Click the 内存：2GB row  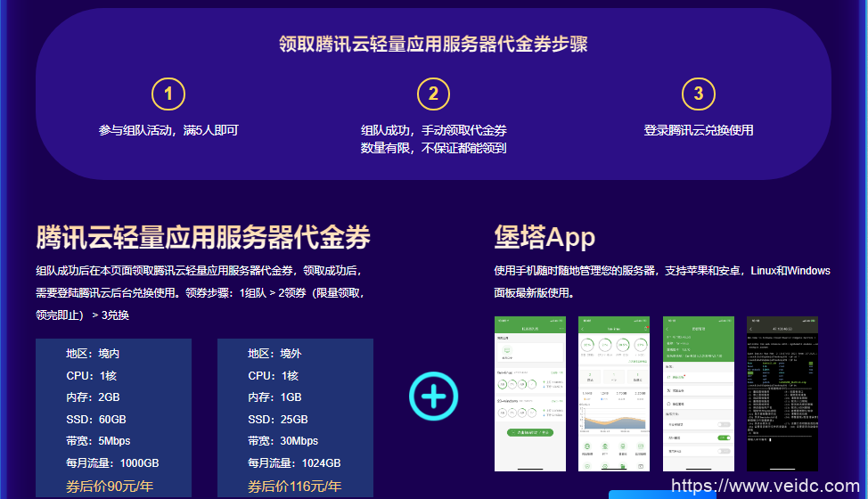pyautogui.click(x=93, y=397)
